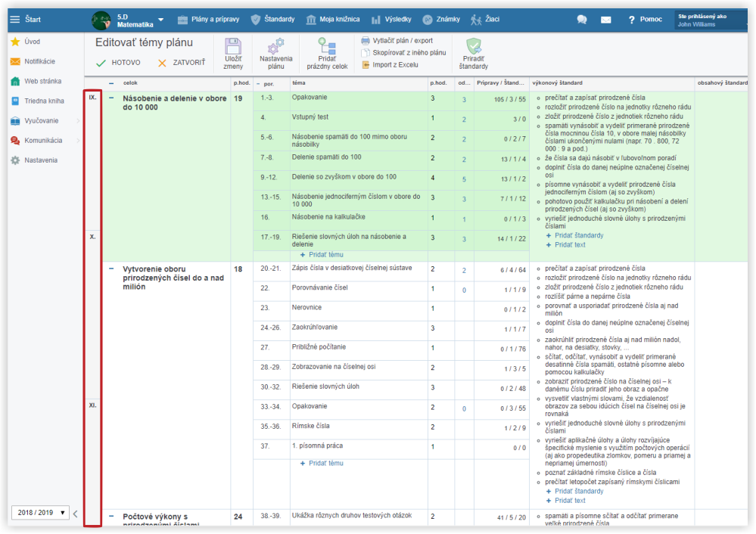Screen dimensions: 756x534
Task: Choose Skopírovať z iného plánu
Action: tap(403, 52)
